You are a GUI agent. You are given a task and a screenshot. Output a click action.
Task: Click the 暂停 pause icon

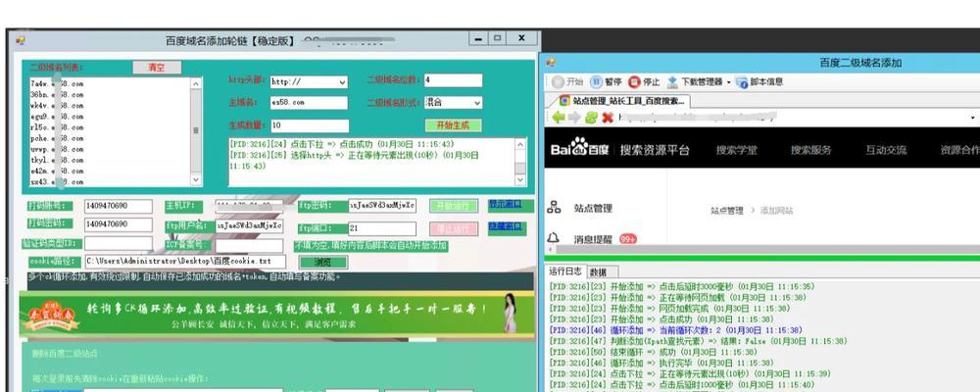pos(596,82)
